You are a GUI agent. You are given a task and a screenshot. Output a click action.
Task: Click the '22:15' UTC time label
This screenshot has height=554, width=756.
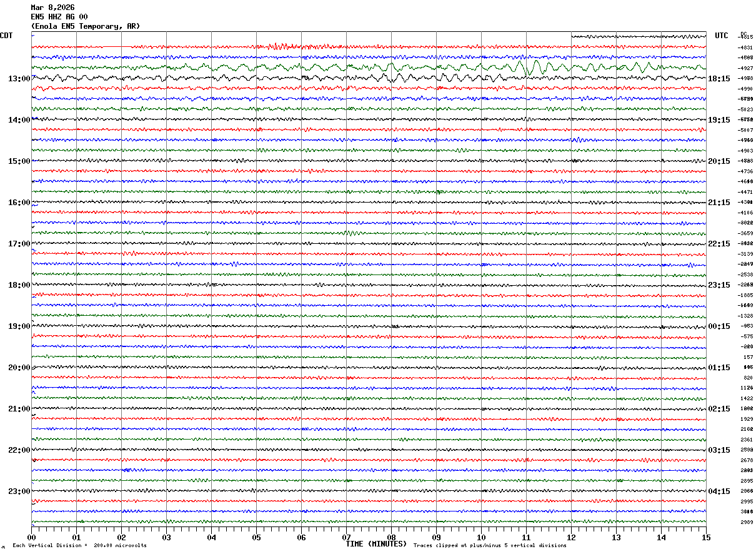pos(719,244)
